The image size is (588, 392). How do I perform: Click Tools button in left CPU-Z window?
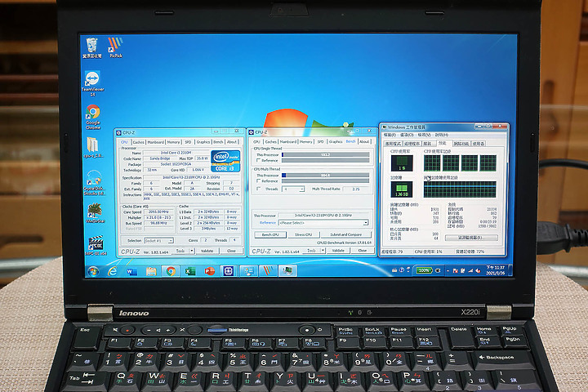click(x=180, y=251)
